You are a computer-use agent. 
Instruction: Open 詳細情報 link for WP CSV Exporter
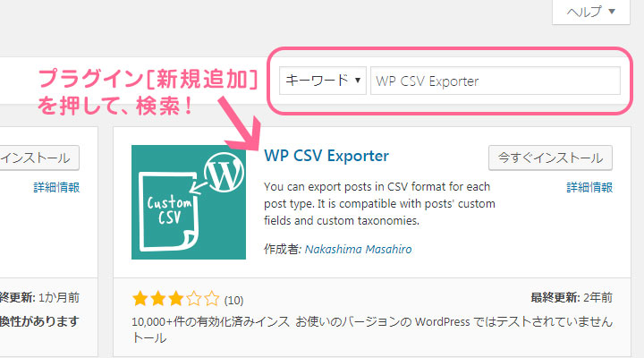click(x=589, y=187)
